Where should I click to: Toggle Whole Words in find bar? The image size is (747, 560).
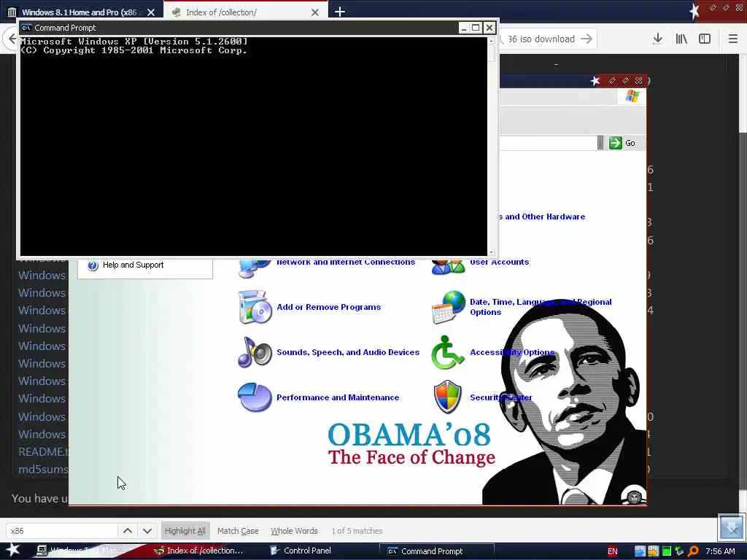294,531
